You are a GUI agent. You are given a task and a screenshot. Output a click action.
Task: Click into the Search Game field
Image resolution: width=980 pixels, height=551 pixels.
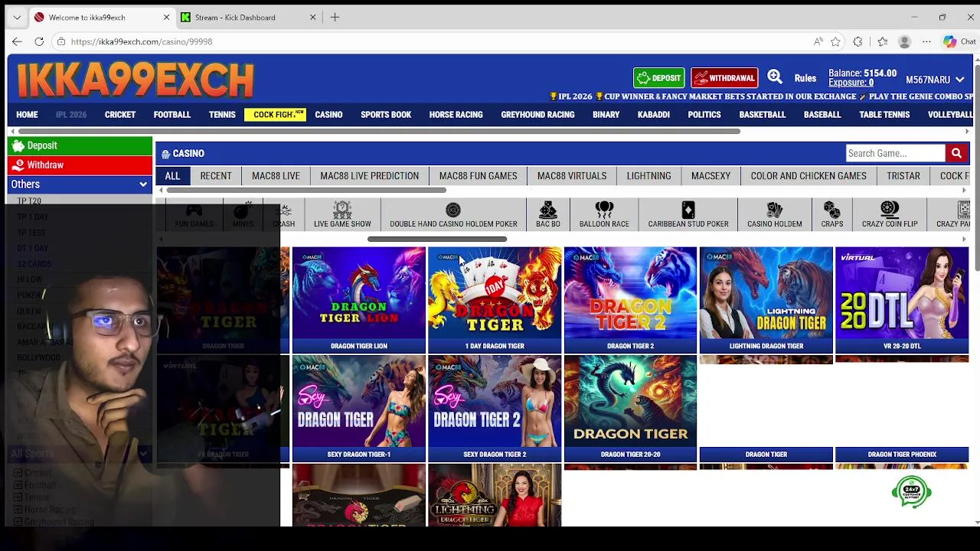(895, 153)
